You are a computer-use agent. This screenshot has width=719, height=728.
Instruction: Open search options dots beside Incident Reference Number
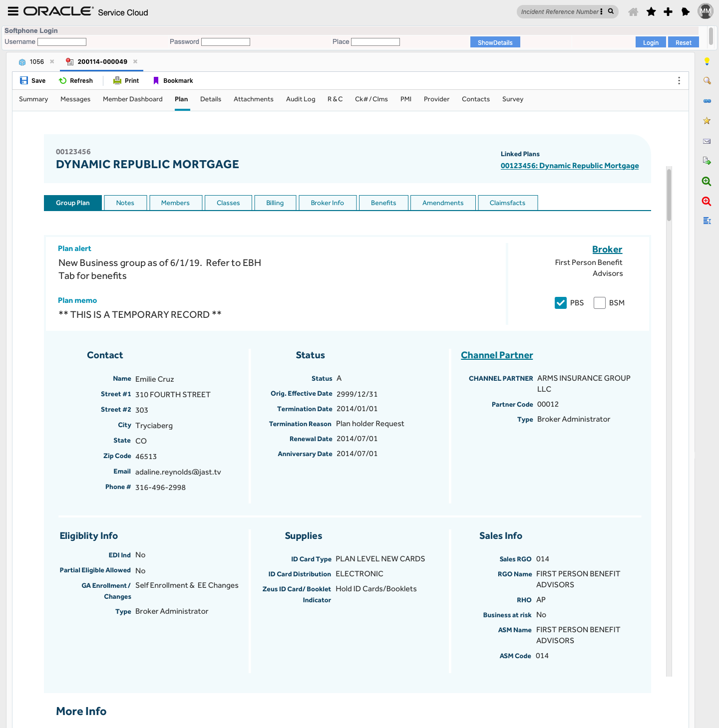click(x=601, y=11)
